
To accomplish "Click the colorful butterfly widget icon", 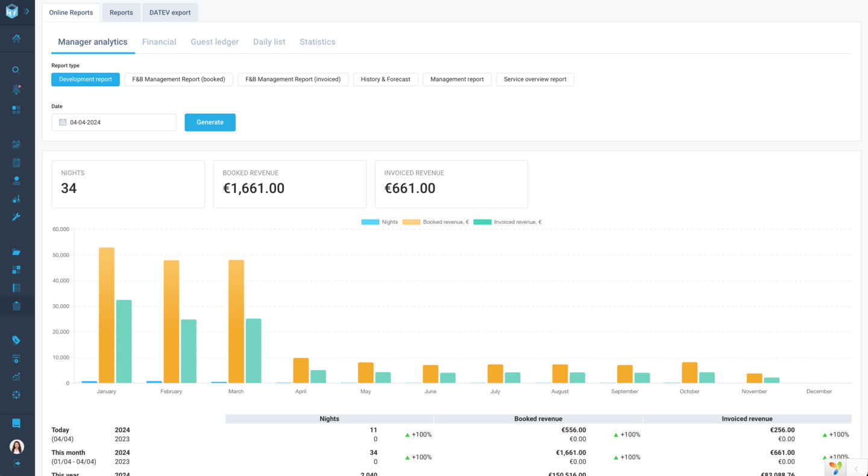I will [835, 468].
